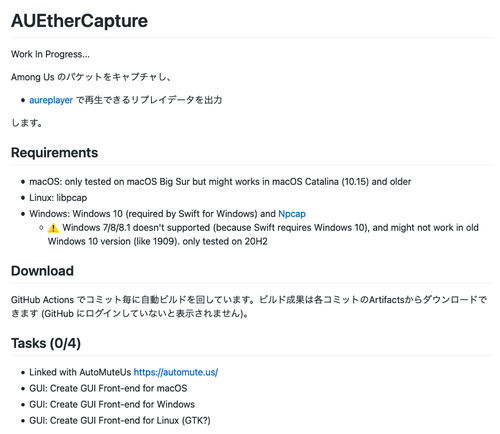
Task: Click the Linux: libpcap list item
Action: (58, 198)
